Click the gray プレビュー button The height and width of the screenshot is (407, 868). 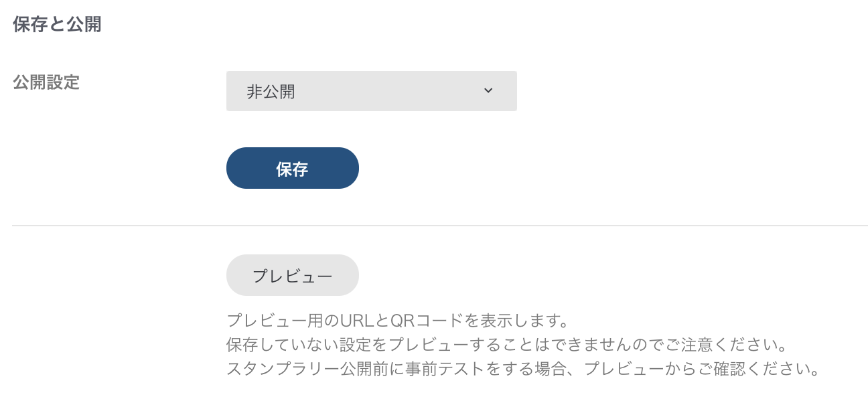tap(292, 275)
